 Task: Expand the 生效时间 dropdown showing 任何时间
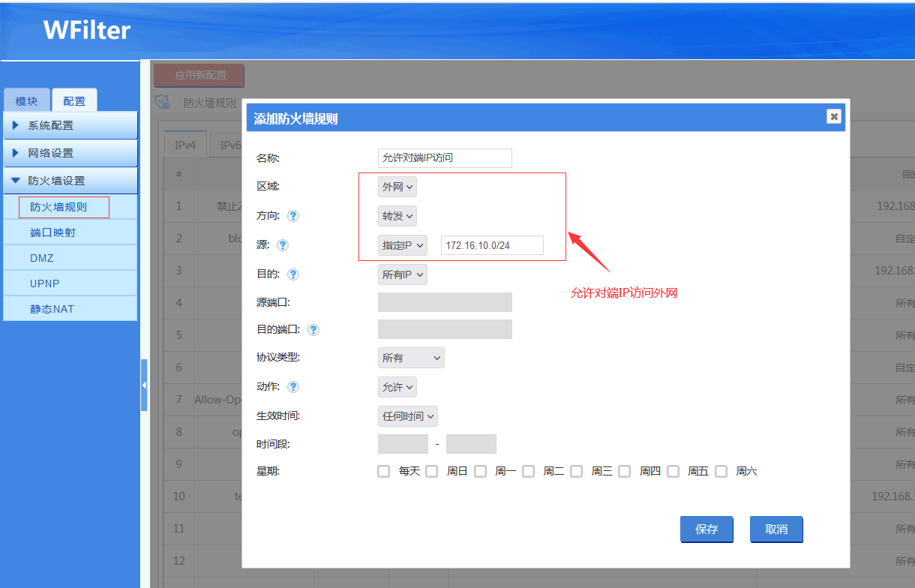pyautogui.click(x=407, y=415)
